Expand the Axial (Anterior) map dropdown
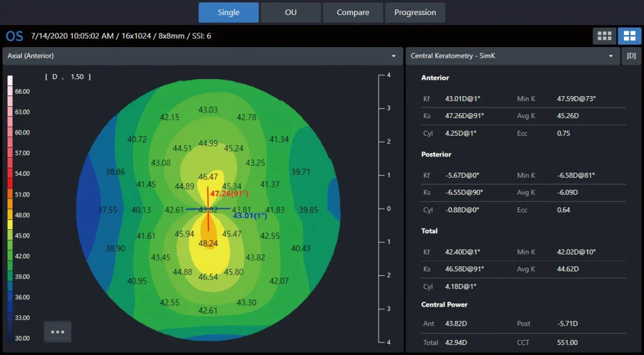This screenshot has width=644, height=355. [x=394, y=56]
